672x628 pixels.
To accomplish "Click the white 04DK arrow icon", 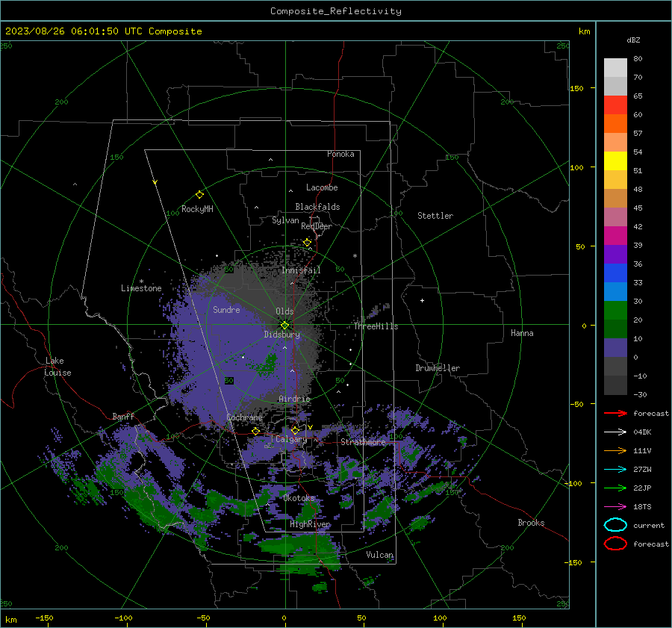I will click(x=615, y=432).
